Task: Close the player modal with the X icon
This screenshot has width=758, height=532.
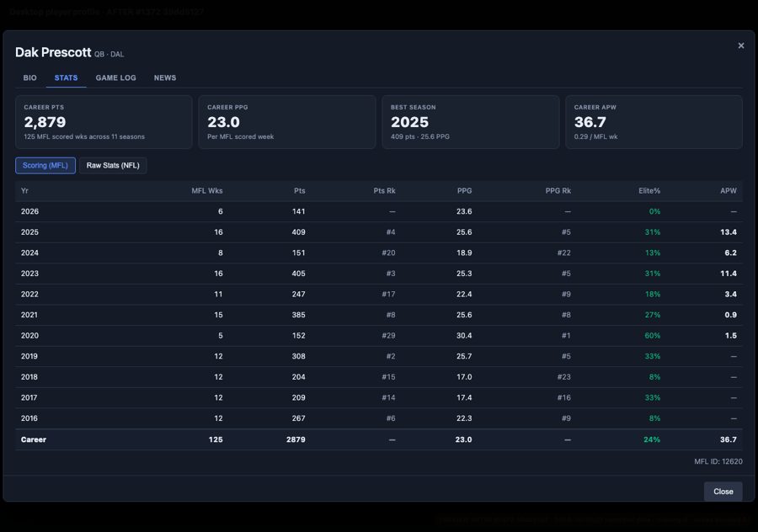Action: tap(740, 45)
